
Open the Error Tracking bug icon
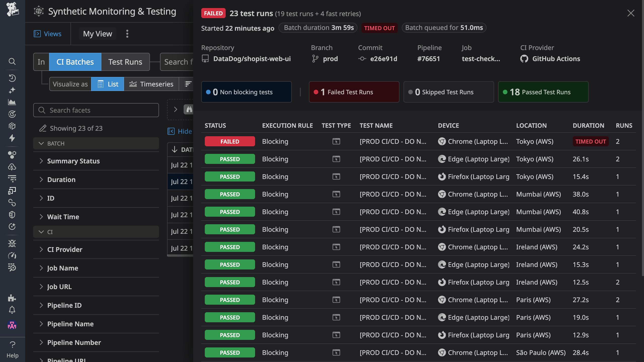coord(12,244)
